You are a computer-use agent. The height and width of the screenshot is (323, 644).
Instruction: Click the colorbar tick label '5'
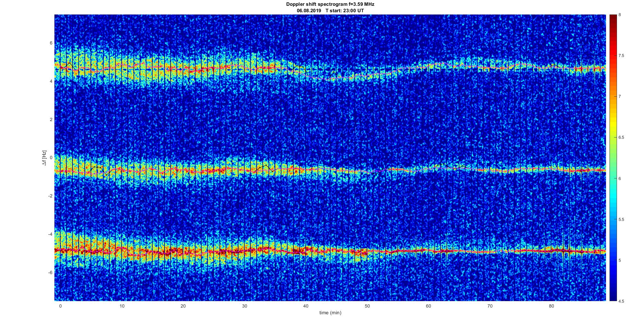[x=620, y=260]
